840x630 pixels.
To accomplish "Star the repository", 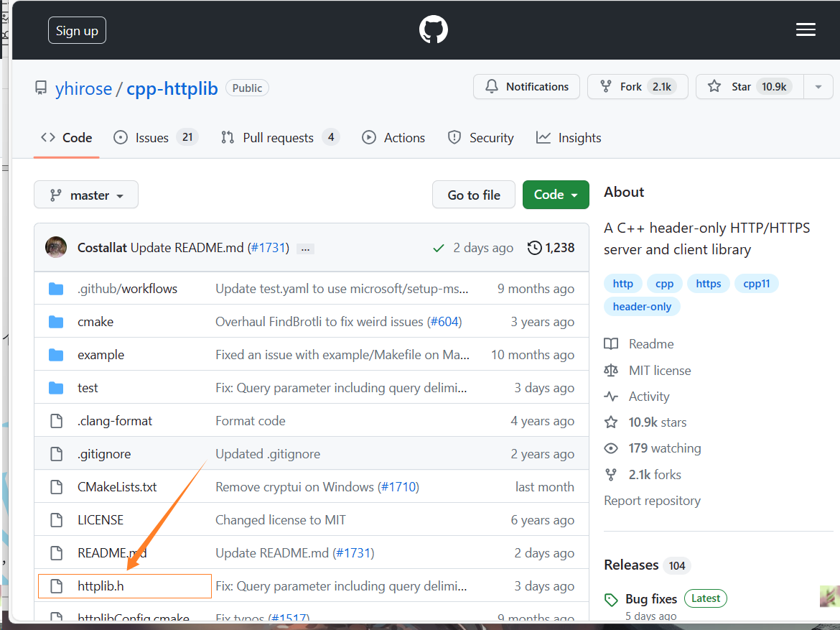I will click(x=750, y=87).
